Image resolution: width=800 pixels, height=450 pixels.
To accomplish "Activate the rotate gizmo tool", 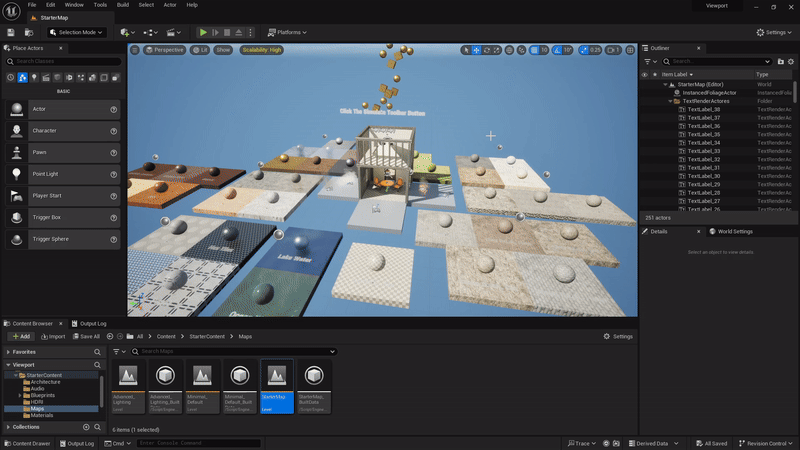I will click(487, 50).
